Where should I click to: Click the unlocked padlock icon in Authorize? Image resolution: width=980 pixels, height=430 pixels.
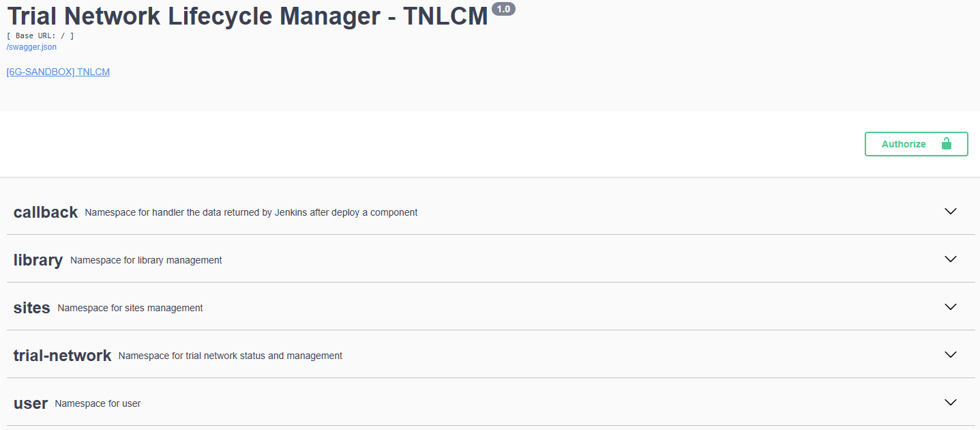tap(946, 143)
